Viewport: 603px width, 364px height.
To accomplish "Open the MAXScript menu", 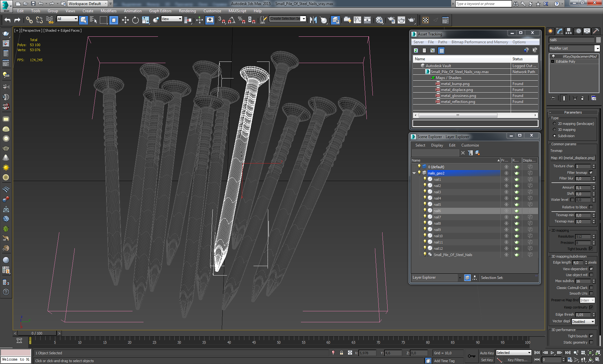I will pos(237,11).
